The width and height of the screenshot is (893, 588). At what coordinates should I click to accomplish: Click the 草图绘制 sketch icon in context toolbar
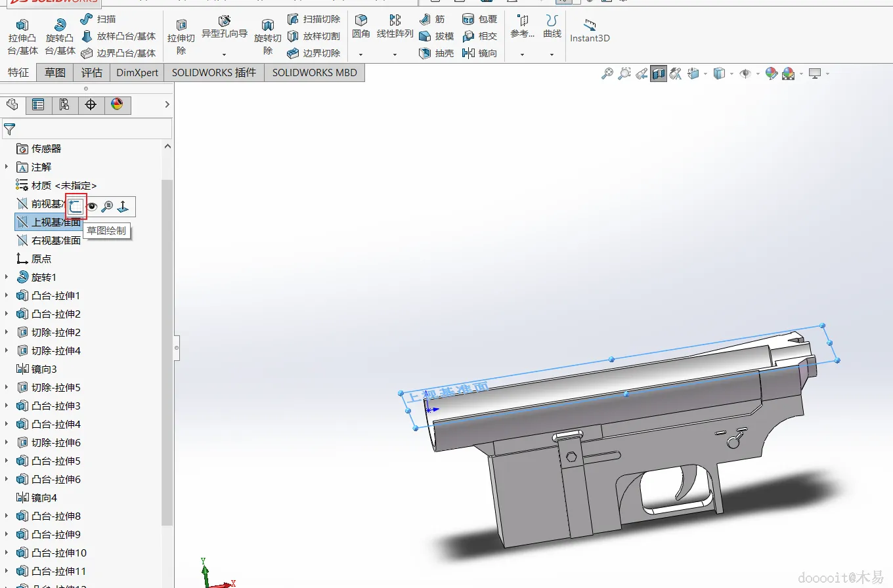[x=77, y=207]
